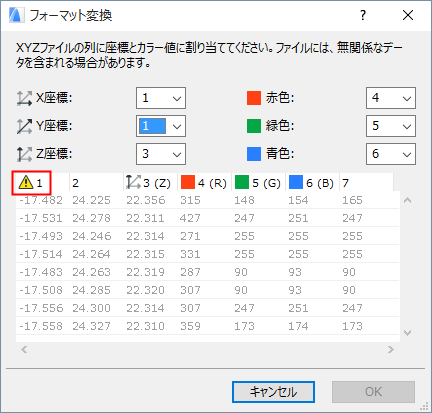Viewport: 432px width, 413px height.
Task: Open the Z座標 column dropdown
Action: tap(161, 154)
